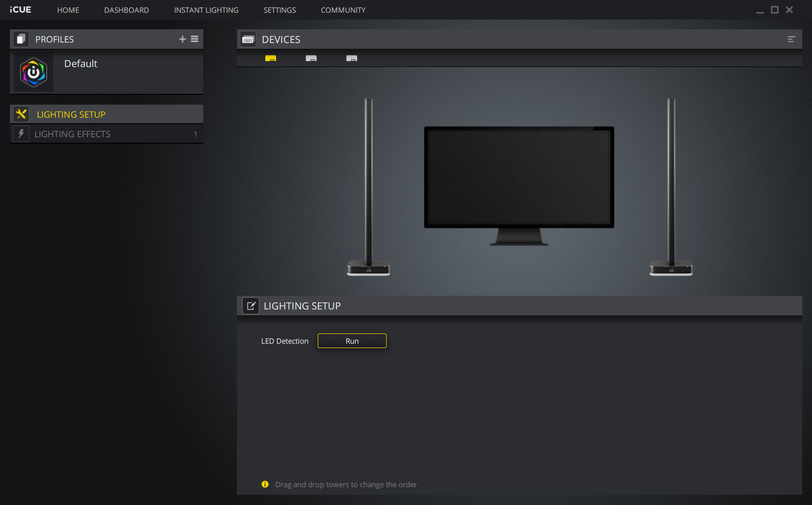
Task: Select the third device tab icon
Action: pyautogui.click(x=352, y=58)
